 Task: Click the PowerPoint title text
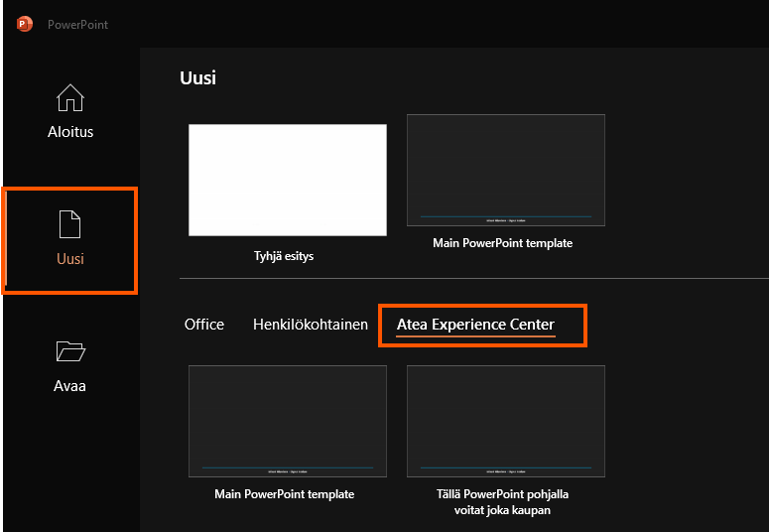click(x=77, y=25)
